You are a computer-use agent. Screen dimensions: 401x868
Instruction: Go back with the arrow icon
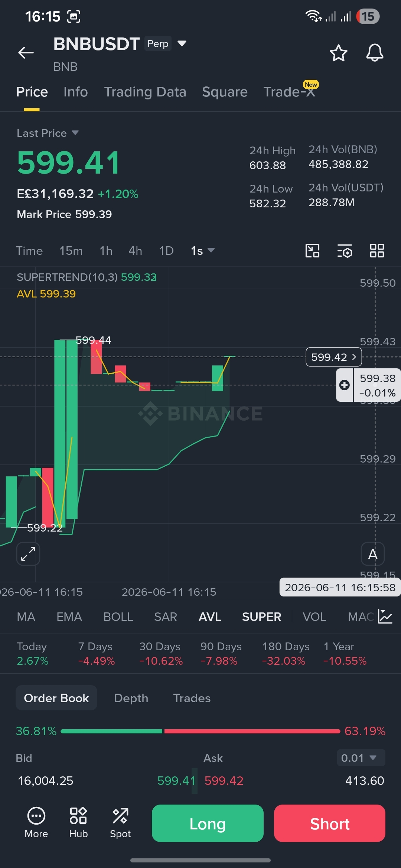26,53
